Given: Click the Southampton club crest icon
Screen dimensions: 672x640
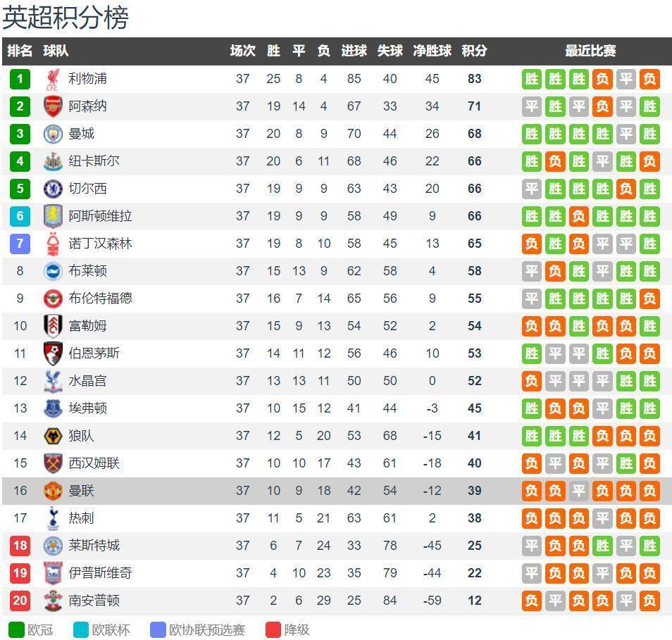Looking at the screenshot, I should point(53,601).
